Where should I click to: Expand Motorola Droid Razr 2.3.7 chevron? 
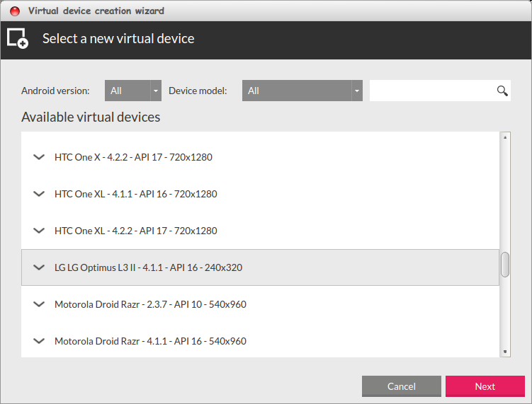pyautogui.click(x=39, y=304)
